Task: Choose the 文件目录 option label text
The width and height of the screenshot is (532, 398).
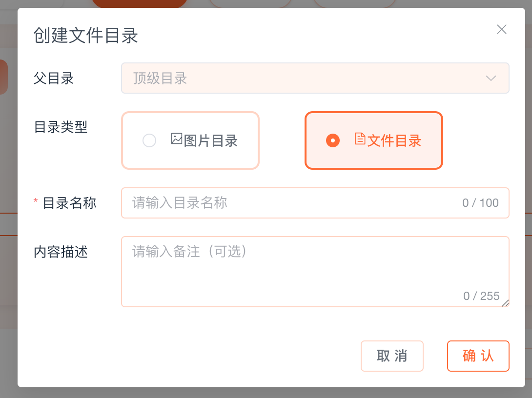Action: tap(394, 141)
